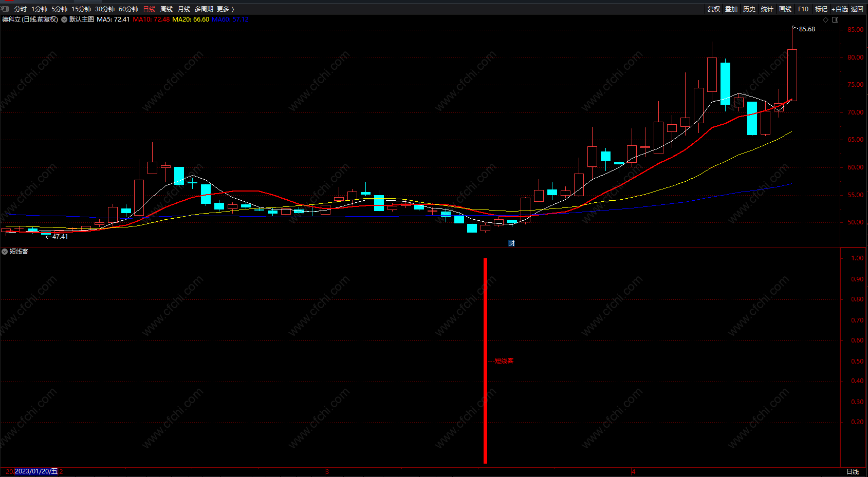Click the 60.00 price axis label
The height and width of the screenshot is (477, 868).
coord(856,167)
